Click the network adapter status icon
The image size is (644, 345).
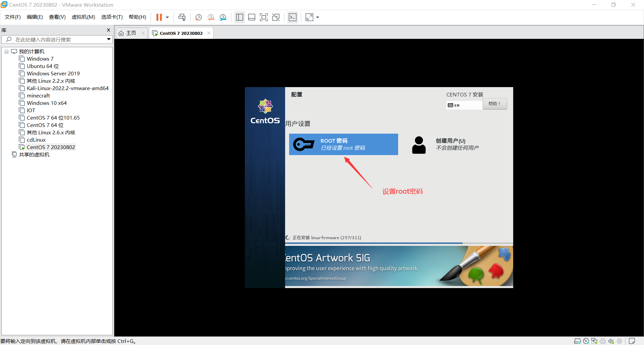click(x=594, y=341)
